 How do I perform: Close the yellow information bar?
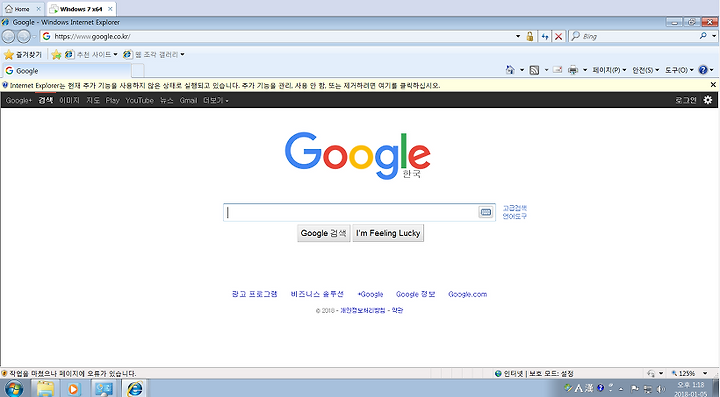713,85
